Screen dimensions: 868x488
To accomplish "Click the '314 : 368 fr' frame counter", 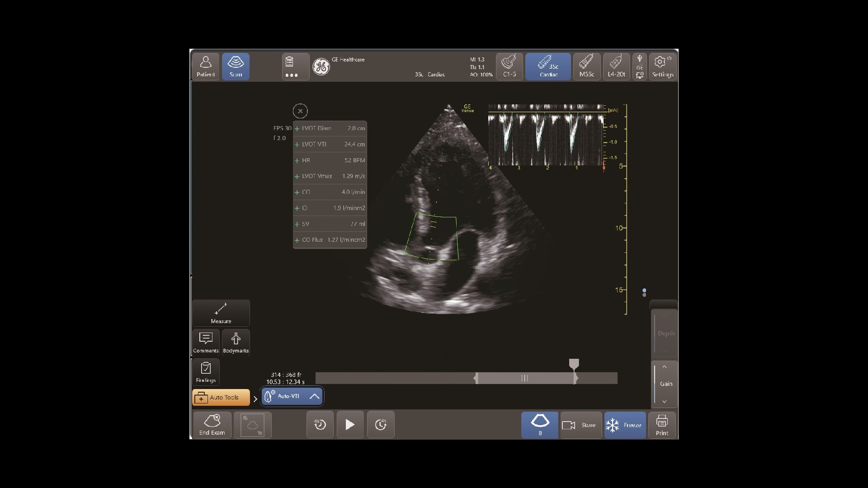I will pyautogui.click(x=286, y=375).
